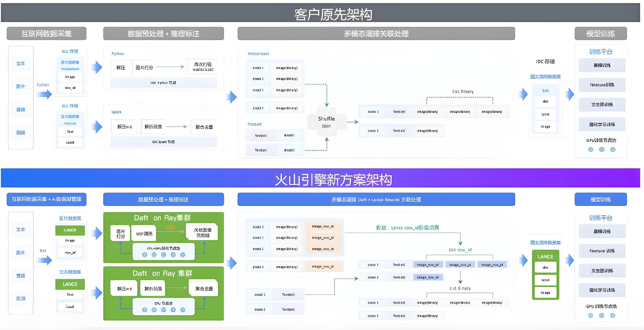Select first node icon in CPU+GPU heterogeneous pool
Image resolution: width=644 pixels, height=330 pixels.
pos(144,255)
